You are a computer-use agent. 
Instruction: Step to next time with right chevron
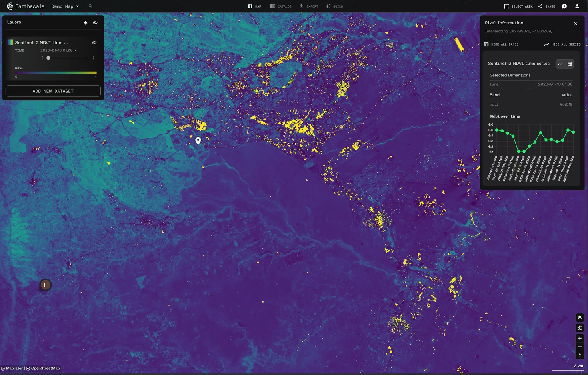[x=94, y=58]
